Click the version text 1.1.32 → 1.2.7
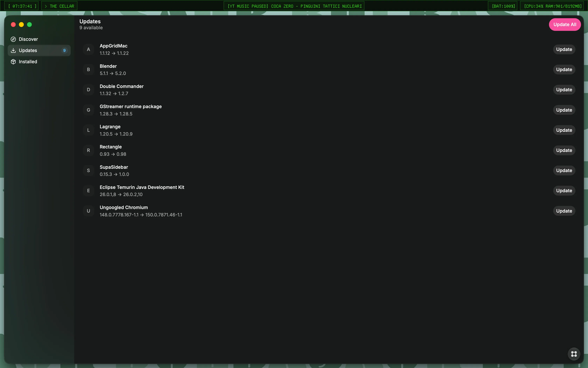Viewport: 588px width, 368px height. (x=114, y=93)
